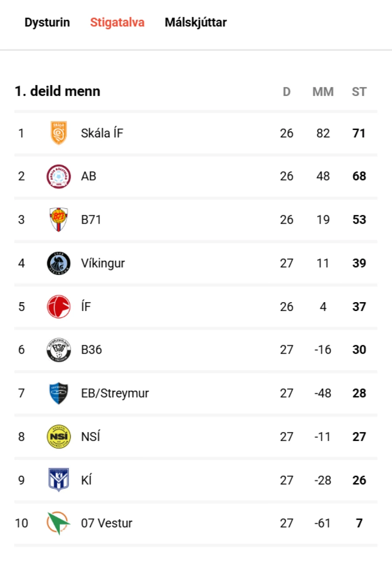Click the MM goal difference column header
The image size is (392, 573).
[323, 92]
